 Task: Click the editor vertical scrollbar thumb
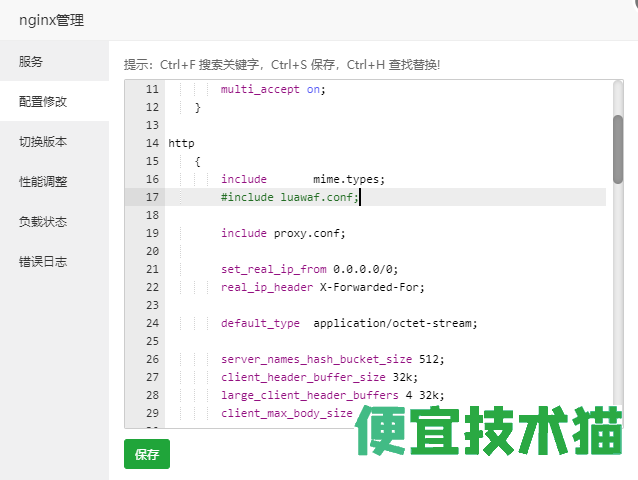click(x=618, y=149)
